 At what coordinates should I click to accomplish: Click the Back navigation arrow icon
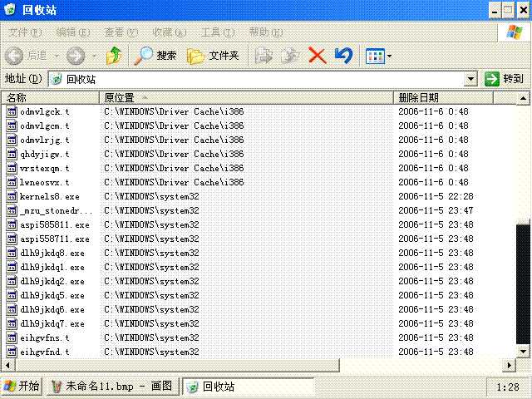[14, 56]
